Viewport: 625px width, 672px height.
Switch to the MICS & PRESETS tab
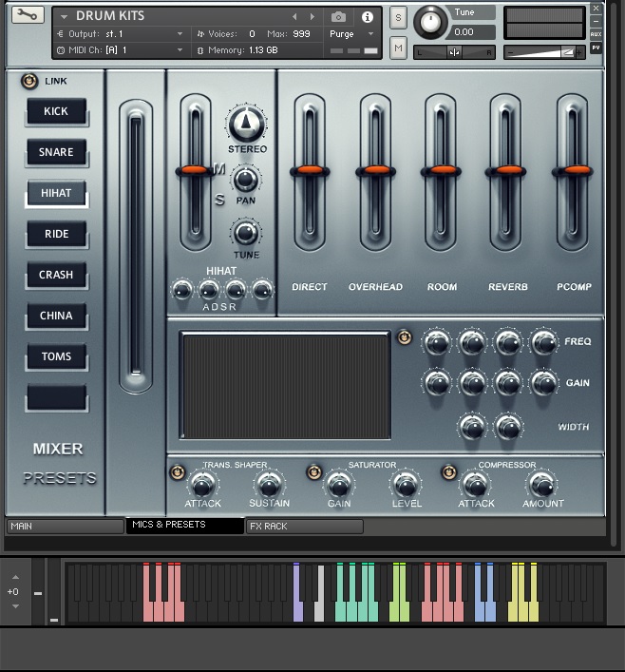pyautogui.click(x=184, y=526)
